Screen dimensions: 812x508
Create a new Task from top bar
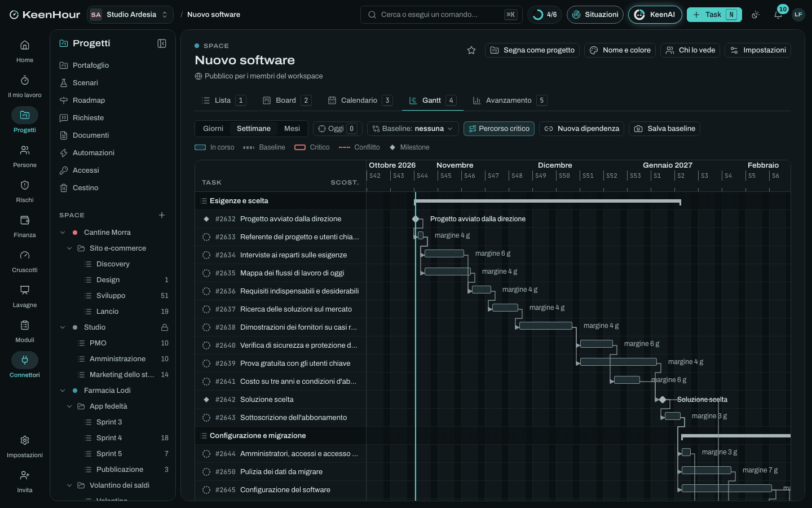(x=714, y=15)
